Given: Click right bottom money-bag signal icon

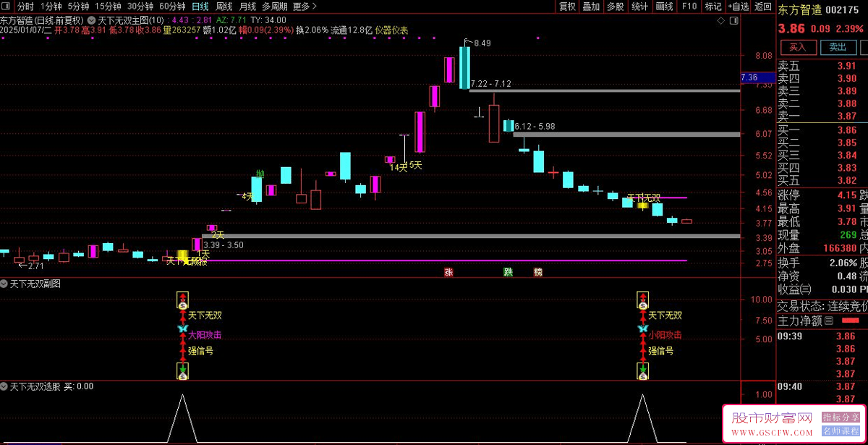Looking at the screenshot, I should tap(642, 372).
